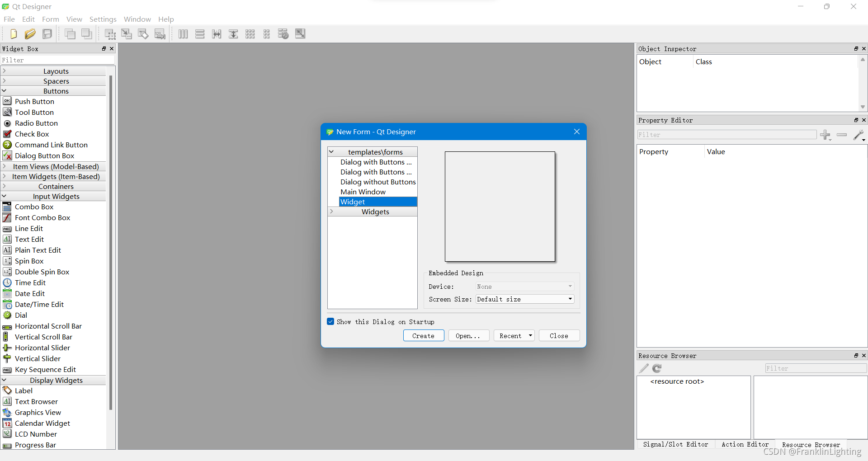Open the File menu
Viewport: 868px width, 461px height.
(9, 19)
